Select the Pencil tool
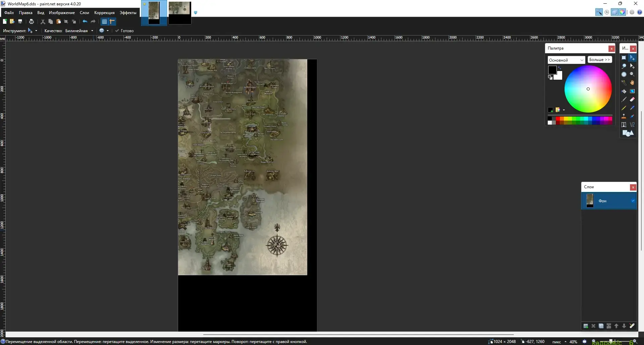 pos(624,108)
